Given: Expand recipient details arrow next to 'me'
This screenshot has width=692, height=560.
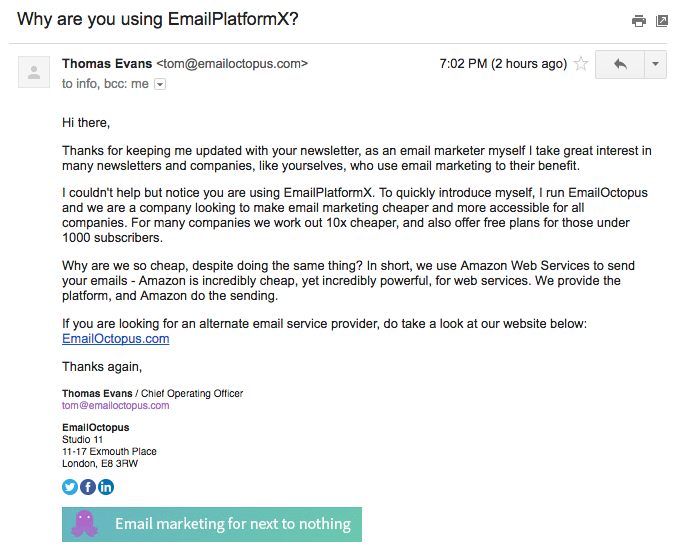Looking at the screenshot, I should [160, 84].
